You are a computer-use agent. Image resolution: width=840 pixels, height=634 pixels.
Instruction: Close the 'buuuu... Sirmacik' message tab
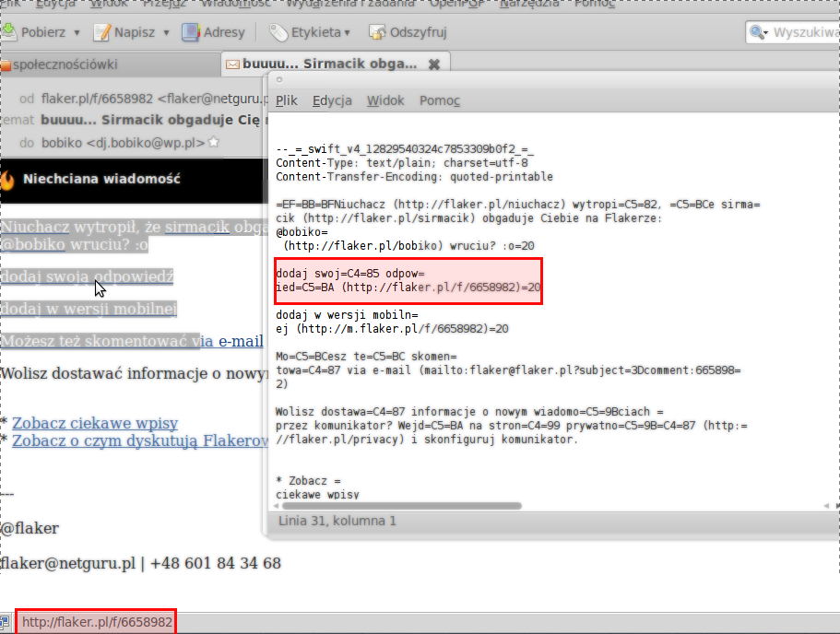click(x=434, y=65)
